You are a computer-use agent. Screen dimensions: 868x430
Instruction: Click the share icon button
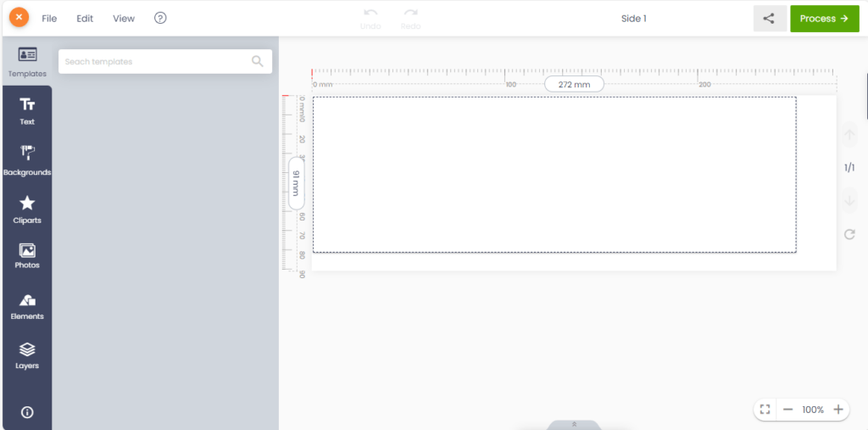tap(769, 19)
